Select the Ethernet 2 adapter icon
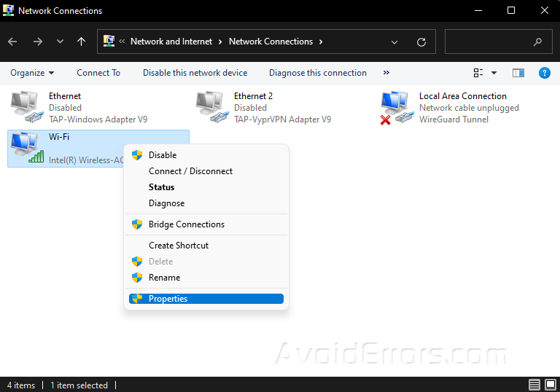 click(212, 107)
